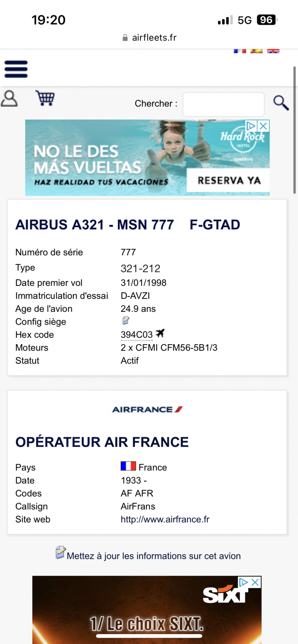Open hex code 394C03 link
298x644 pixels.
(137, 335)
